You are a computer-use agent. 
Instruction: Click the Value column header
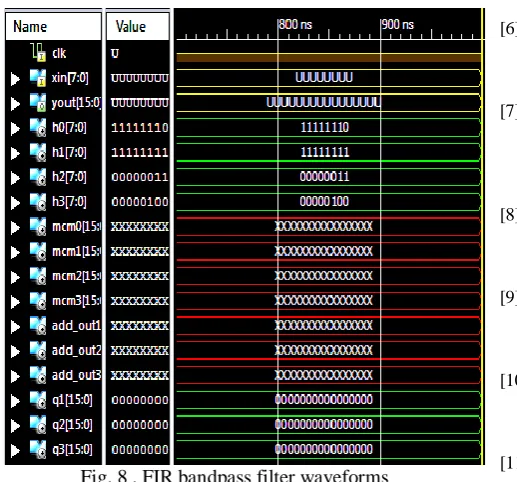tap(138, 27)
